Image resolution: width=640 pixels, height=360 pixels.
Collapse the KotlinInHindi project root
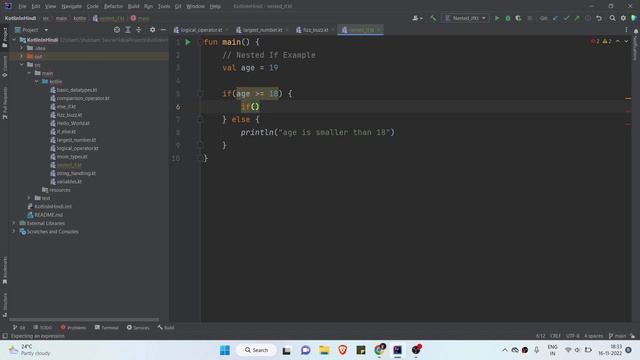14,40
